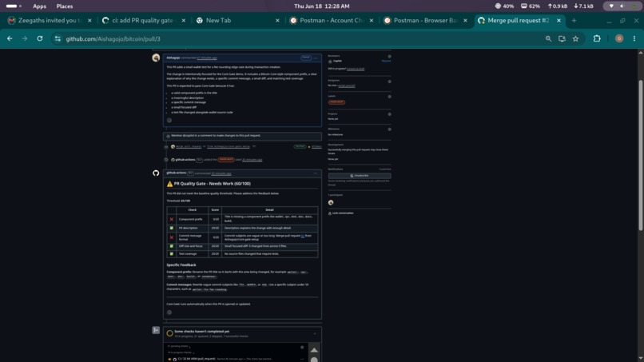
Task: Add emoji reaction to PR Quality Gate comment
Action: coord(169,312)
